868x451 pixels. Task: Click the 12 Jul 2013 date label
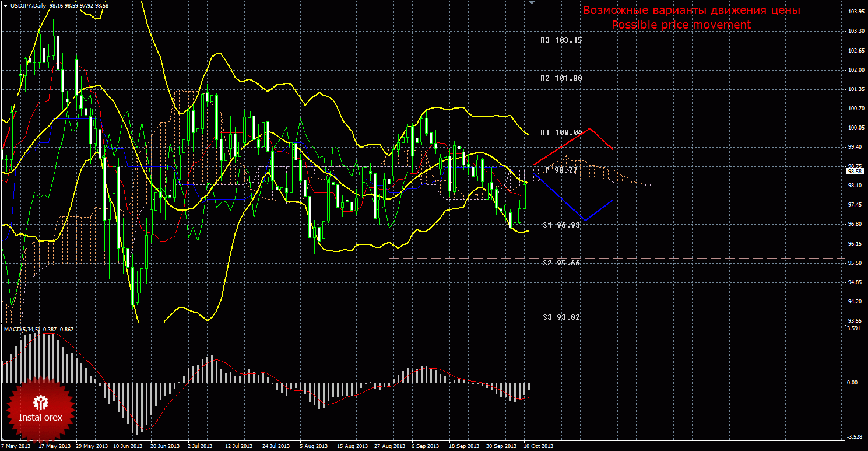click(x=240, y=446)
